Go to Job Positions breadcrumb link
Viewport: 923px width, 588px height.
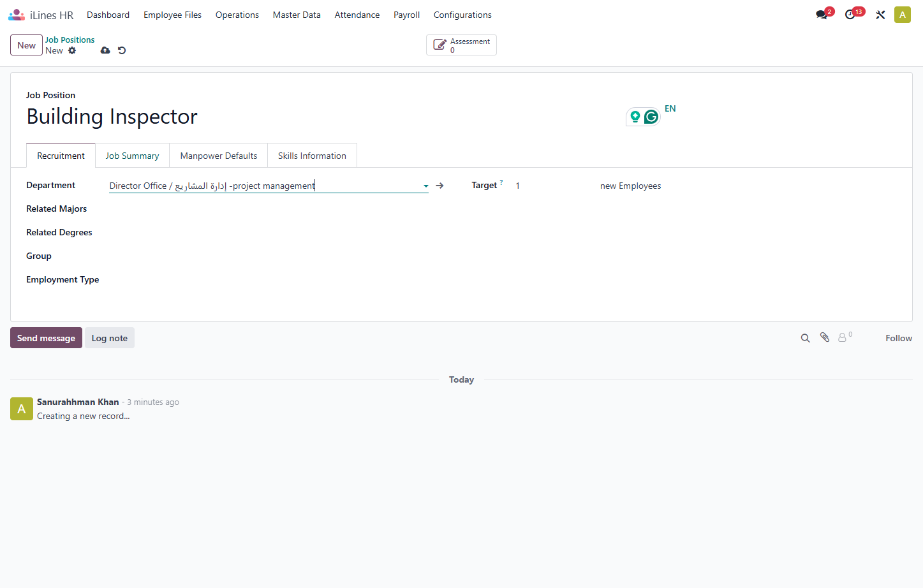pos(70,40)
